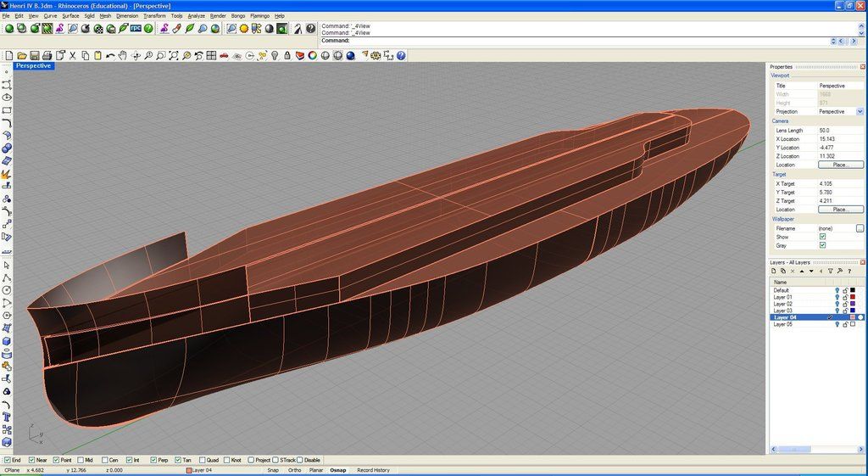Click the padlock Lock objects icon
The image size is (868, 476).
tap(287, 55)
